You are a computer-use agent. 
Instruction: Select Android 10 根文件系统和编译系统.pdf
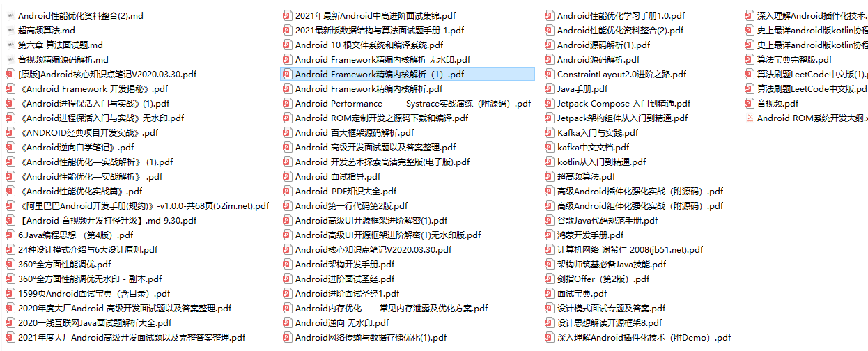pos(367,45)
